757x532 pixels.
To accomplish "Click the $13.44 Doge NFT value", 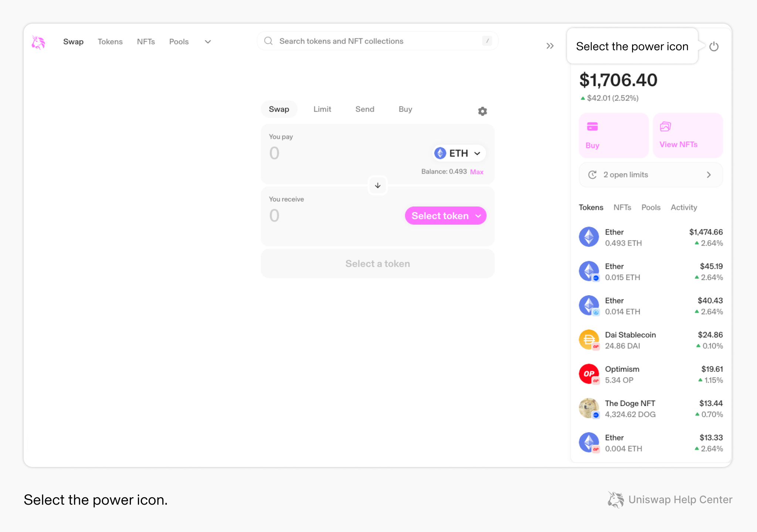I will click(x=711, y=403).
